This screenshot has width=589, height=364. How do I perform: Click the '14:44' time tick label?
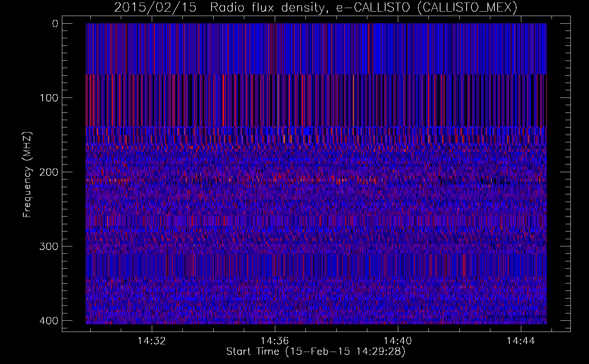coord(521,341)
